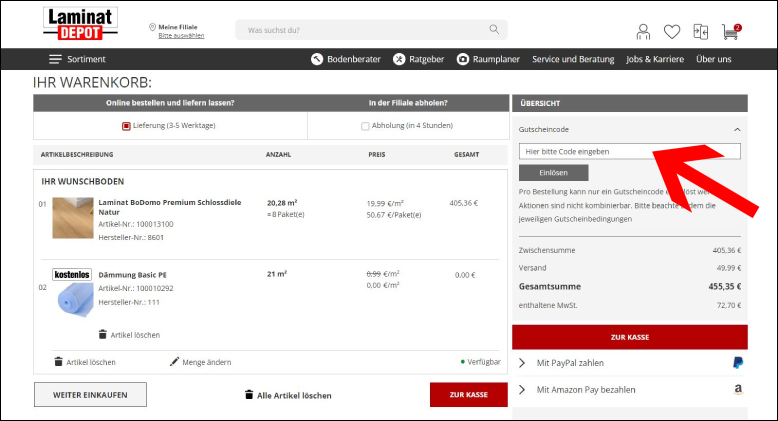The image size is (778, 421).
Task: Click Mit Amazon Pay bezahlen text
Action: [x=586, y=390]
